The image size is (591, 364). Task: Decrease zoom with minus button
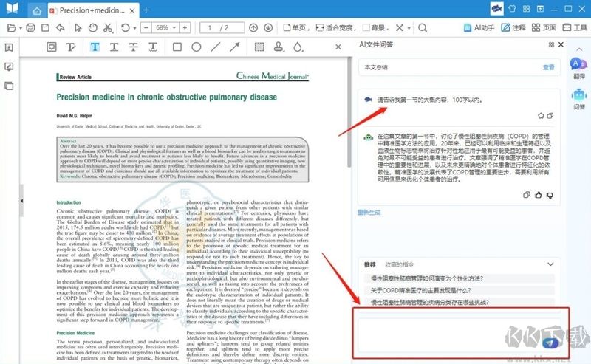(x=146, y=27)
